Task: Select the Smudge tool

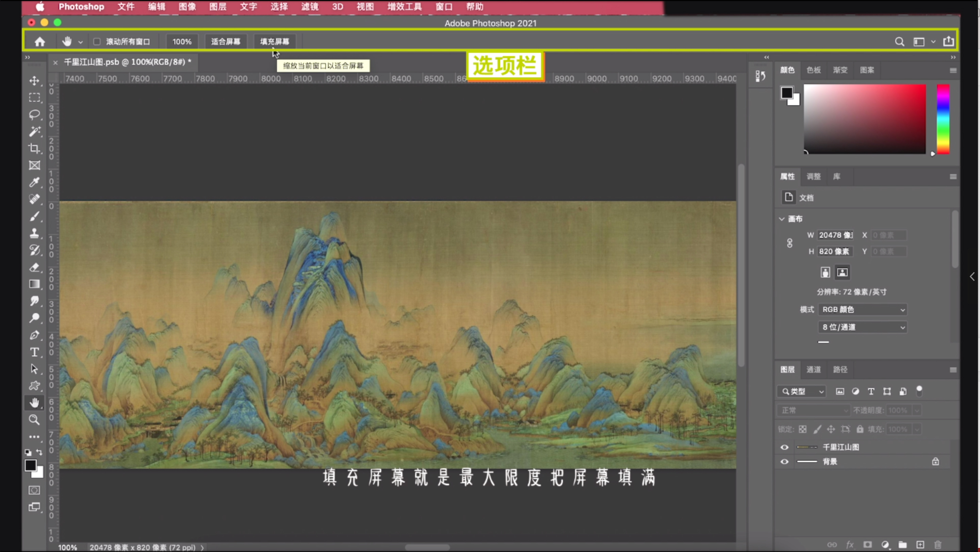Action: pyautogui.click(x=35, y=301)
